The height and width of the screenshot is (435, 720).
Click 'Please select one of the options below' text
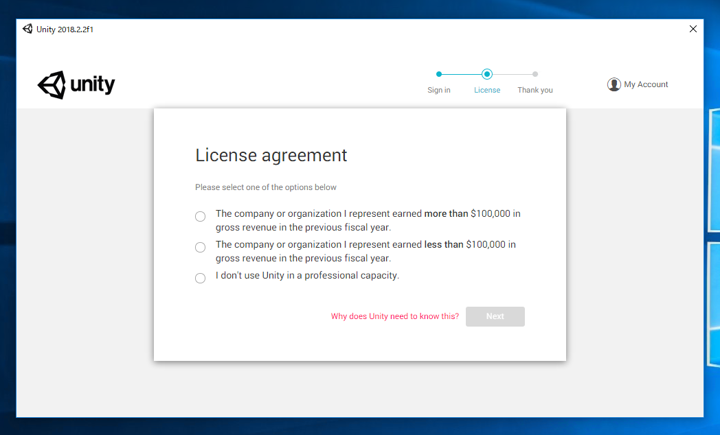click(265, 187)
